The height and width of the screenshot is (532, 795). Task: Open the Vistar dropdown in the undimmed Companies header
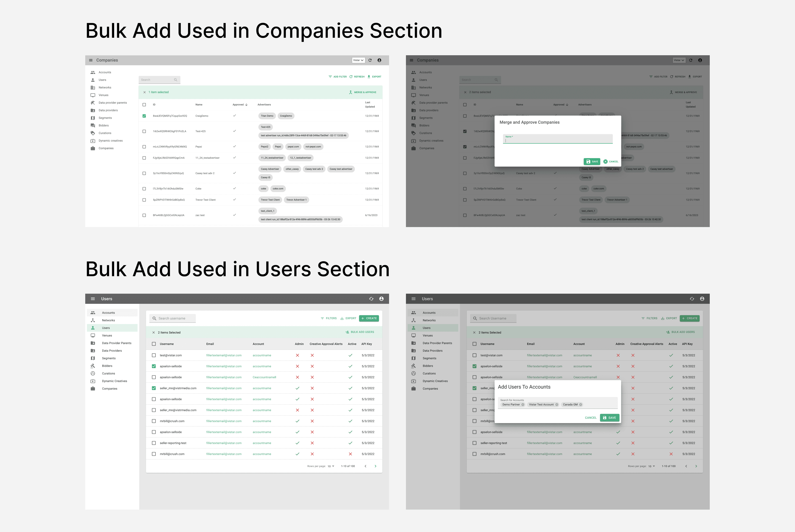coord(358,60)
